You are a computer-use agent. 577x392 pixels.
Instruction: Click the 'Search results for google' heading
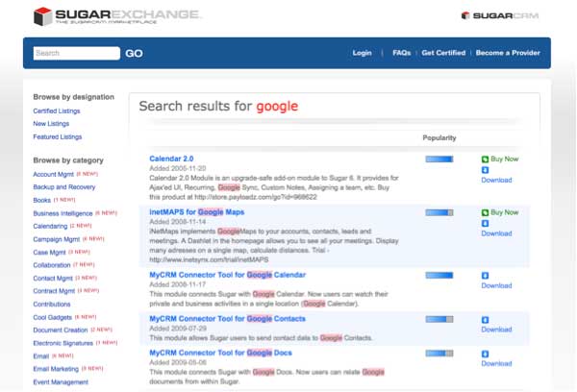[218, 107]
